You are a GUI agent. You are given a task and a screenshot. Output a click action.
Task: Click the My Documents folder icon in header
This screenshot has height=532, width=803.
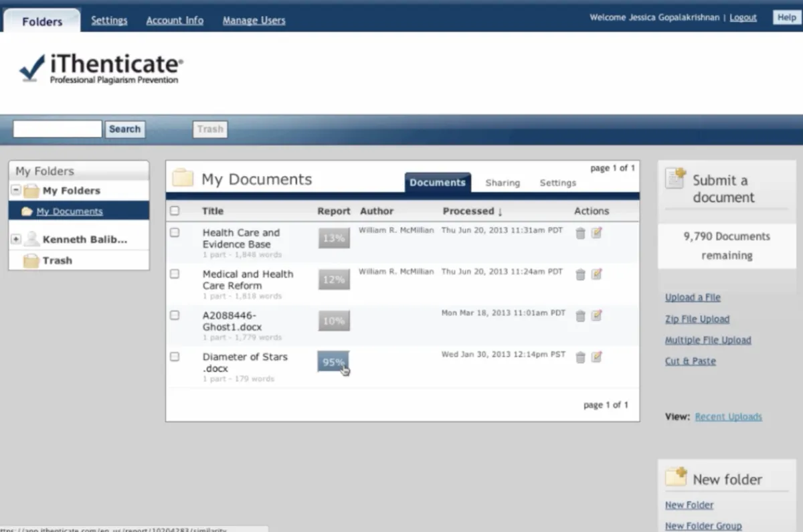[x=183, y=178]
